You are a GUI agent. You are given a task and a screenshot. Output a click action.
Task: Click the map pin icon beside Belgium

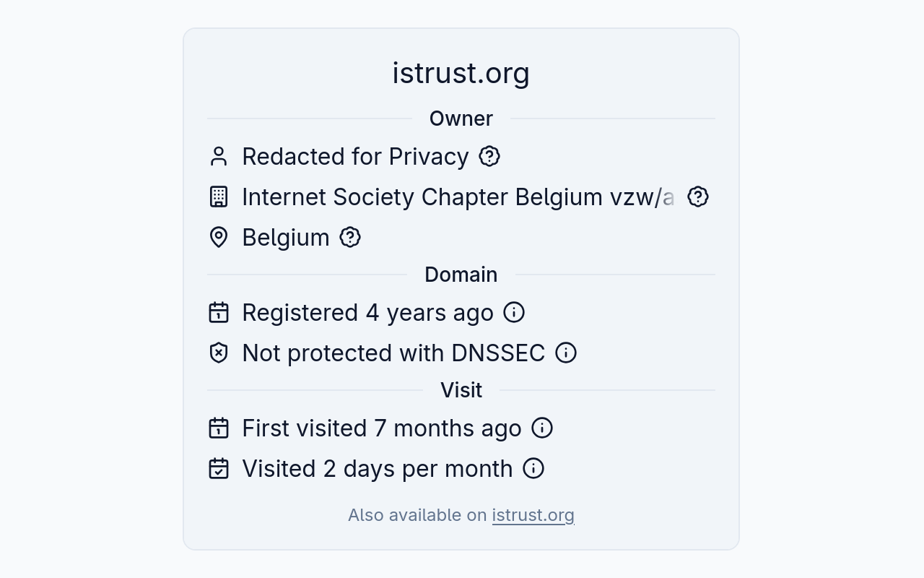(x=219, y=237)
